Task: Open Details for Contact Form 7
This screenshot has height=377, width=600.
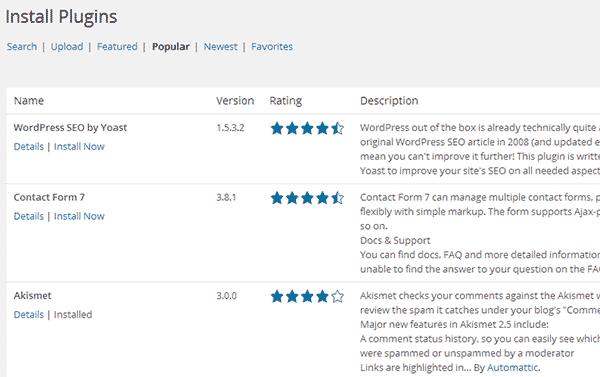Action: 29,216
